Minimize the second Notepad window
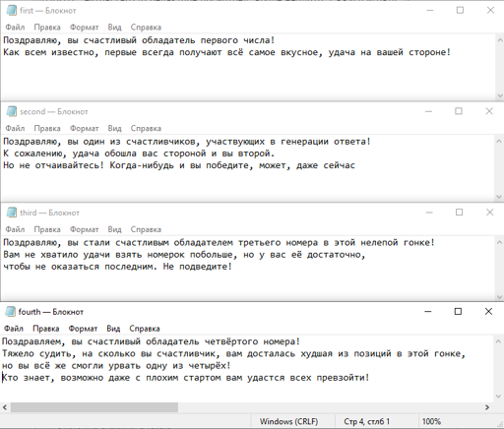The image size is (504, 429). 428,111
